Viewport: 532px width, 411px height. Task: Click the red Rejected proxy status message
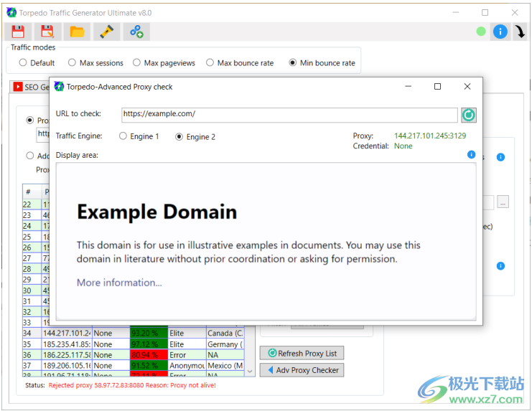tap(132, 385)
